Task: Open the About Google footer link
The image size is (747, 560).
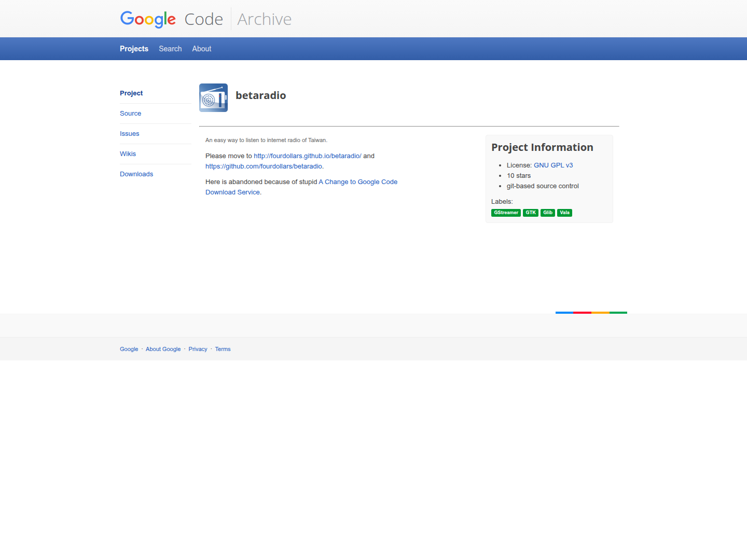Action: pyautogui.click(x=163, y=349)
